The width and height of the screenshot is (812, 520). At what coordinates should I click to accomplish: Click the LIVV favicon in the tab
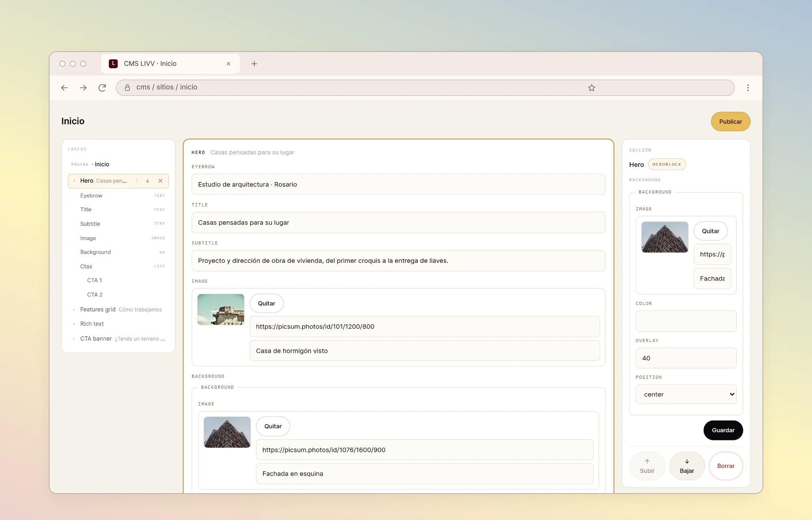[x=113, y=63]
